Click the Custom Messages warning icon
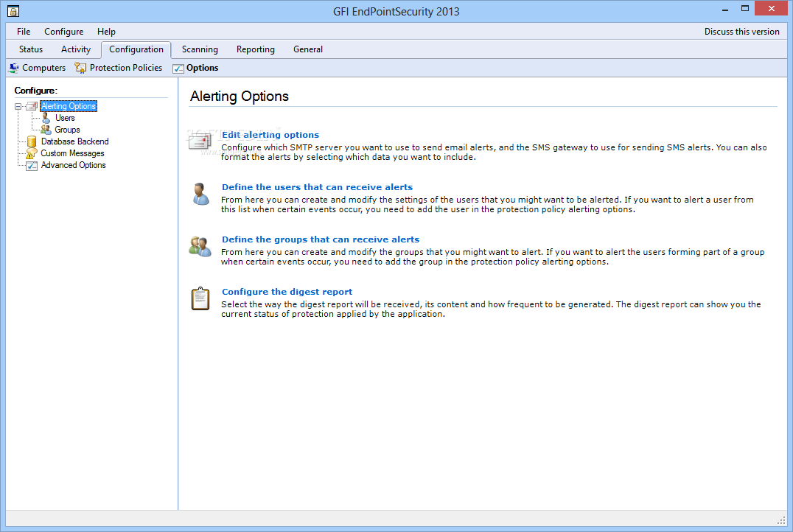 point(32,154)
